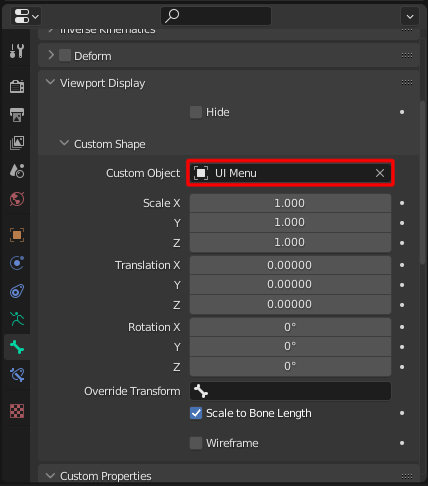
Task: Open the Object properties tab
Action: 17,235
